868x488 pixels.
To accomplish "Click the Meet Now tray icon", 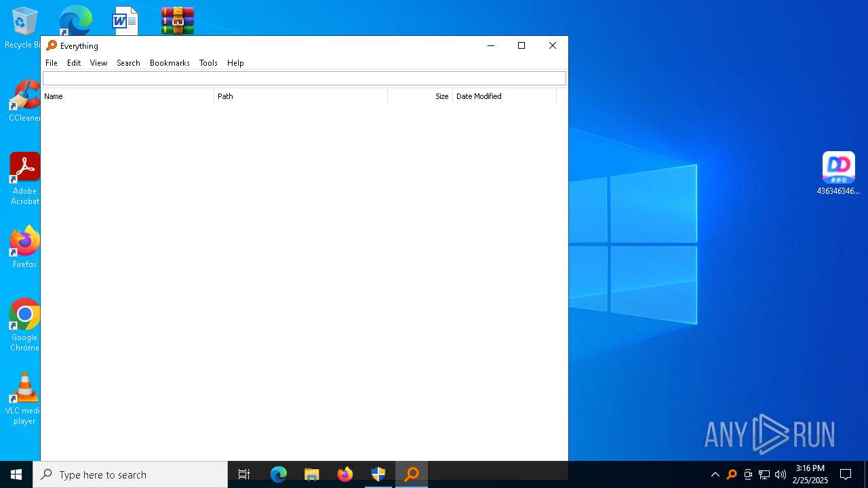I will pos(748,474).
